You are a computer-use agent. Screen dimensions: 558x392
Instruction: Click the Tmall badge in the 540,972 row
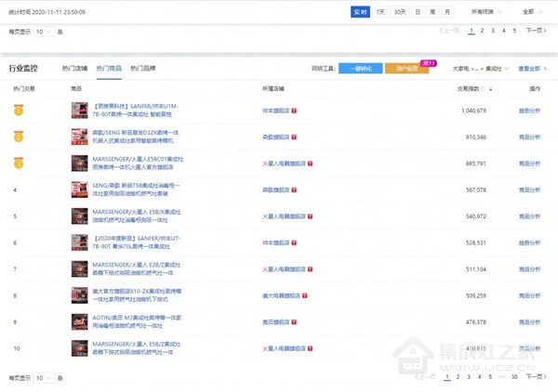click(x=310, y=216)
